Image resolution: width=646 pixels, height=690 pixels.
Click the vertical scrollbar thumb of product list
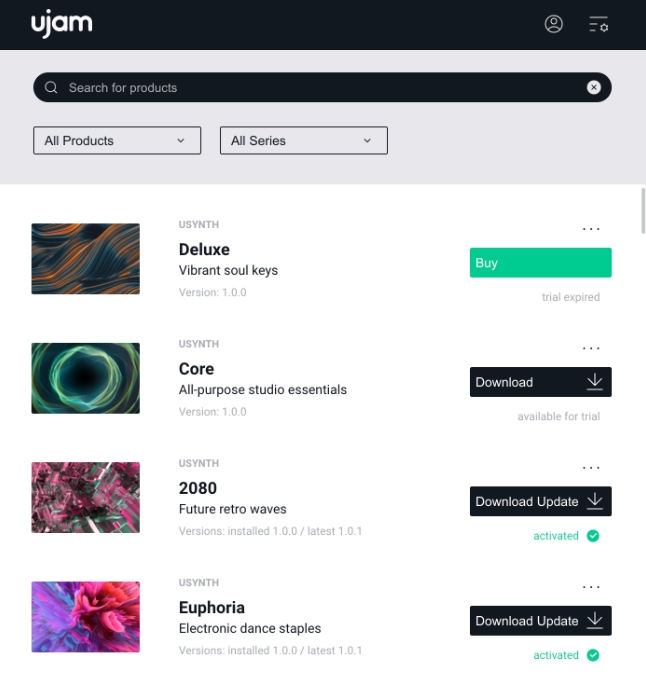point(643,211)
